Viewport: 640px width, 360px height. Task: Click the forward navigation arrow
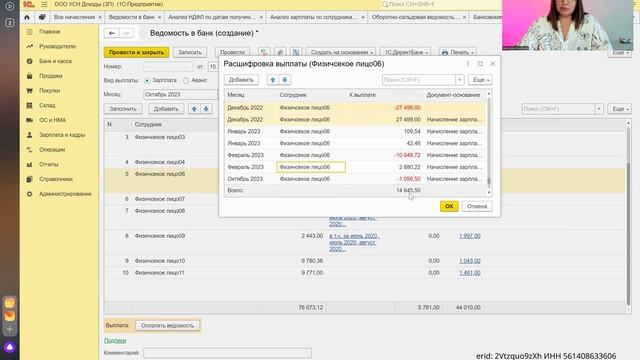coord(127,33)
